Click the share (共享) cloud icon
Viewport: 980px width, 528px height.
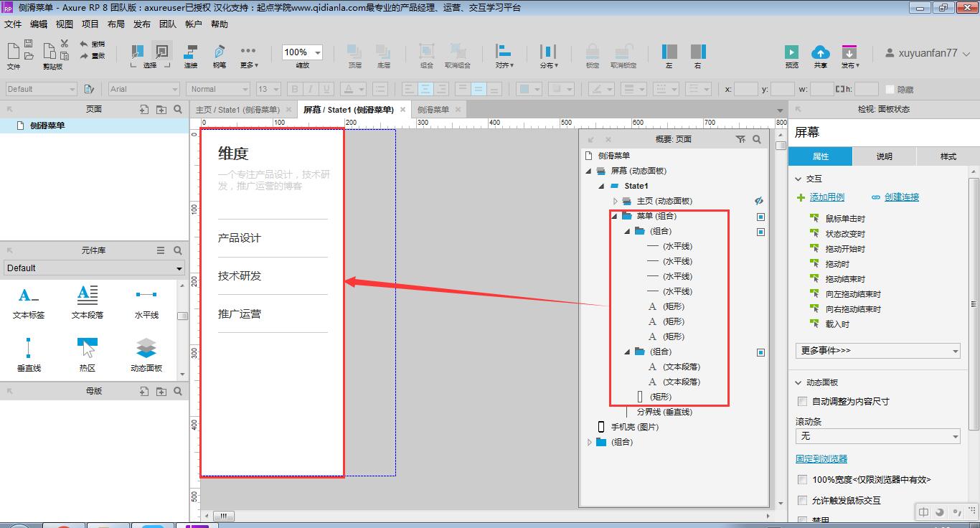[x=820, y=52]
